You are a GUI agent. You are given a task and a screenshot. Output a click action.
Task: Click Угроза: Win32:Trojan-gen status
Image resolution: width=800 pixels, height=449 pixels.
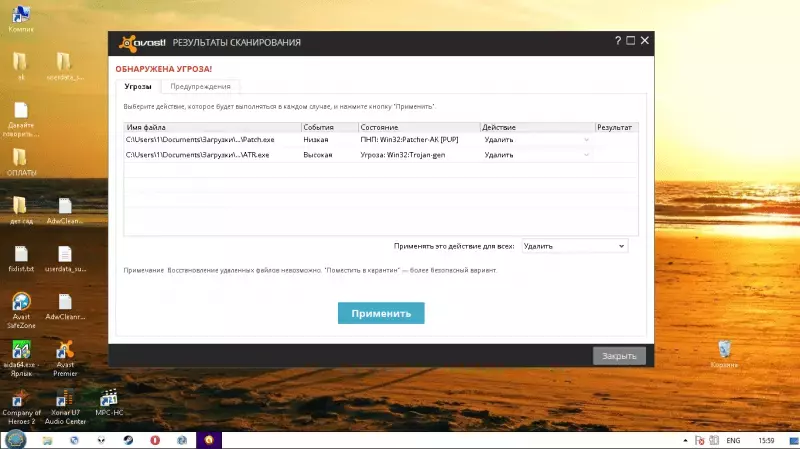click(x=403, y=155)
